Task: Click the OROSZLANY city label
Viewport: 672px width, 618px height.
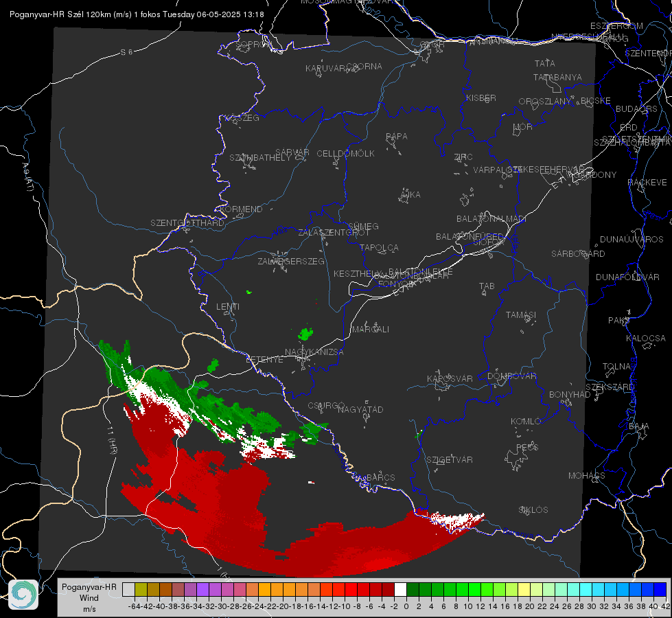Action: click(545, 102)
